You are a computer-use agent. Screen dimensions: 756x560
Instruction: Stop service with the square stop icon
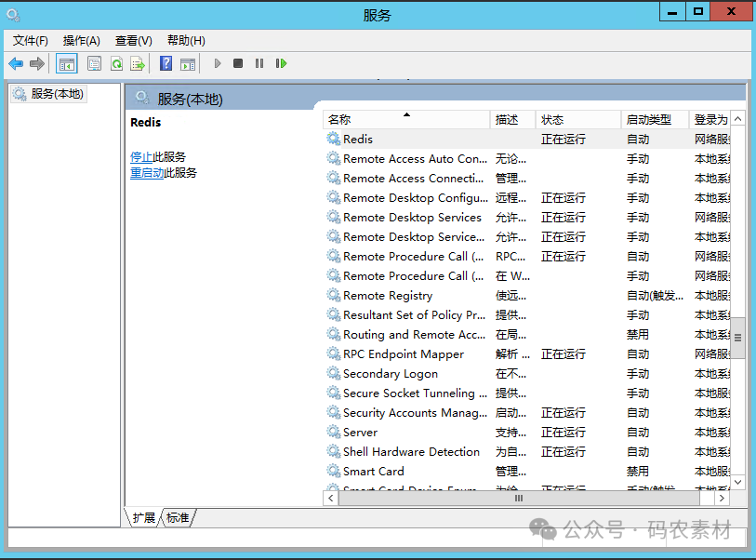point(238,63)
